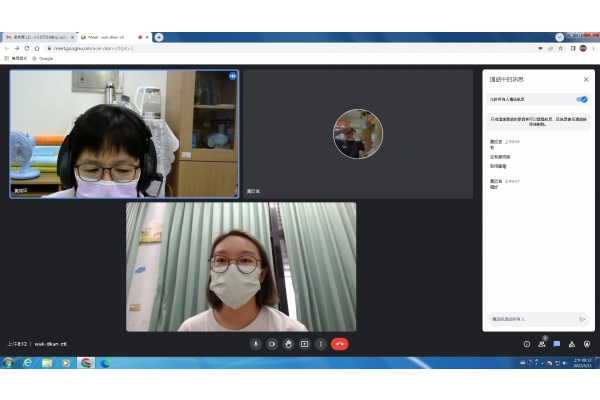Open the tab search dropdown
600x400 pixels.
click(559, 37)
